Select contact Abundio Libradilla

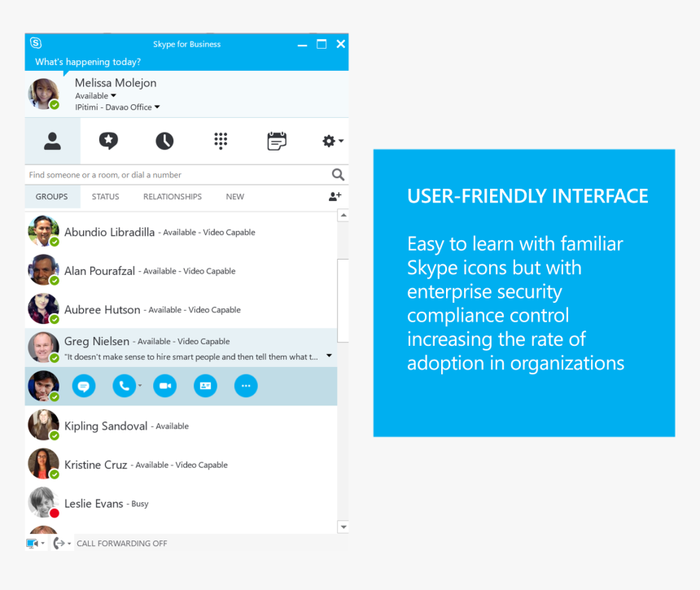[x=181, y=232]
